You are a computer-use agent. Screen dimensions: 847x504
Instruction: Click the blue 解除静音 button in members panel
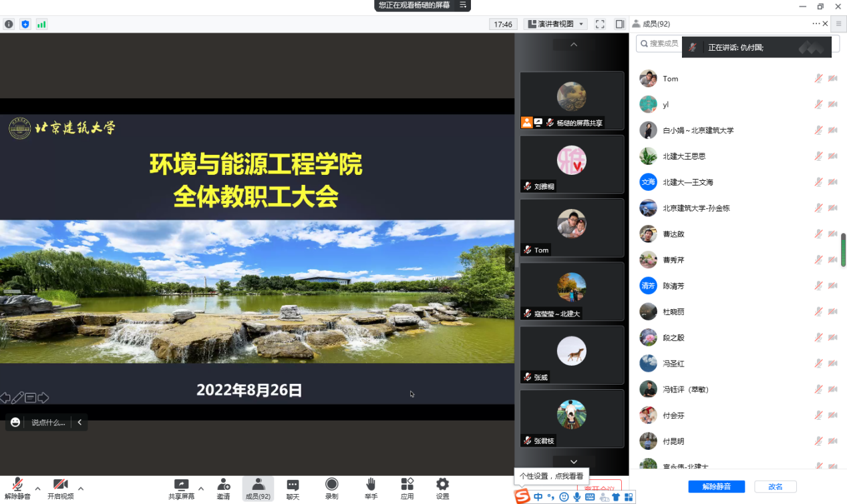coord(716,486)
